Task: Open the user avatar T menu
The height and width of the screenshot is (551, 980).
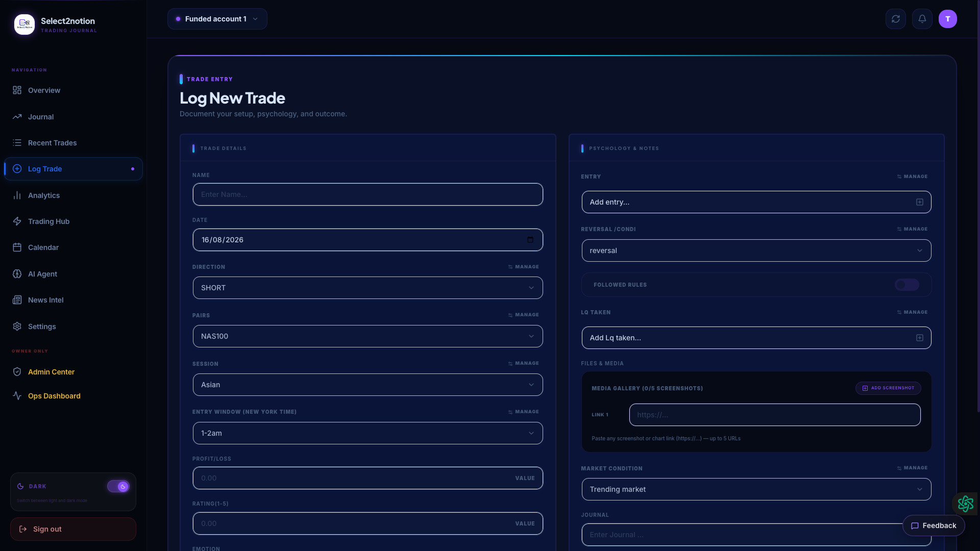Action: click(x=948, y=19)
